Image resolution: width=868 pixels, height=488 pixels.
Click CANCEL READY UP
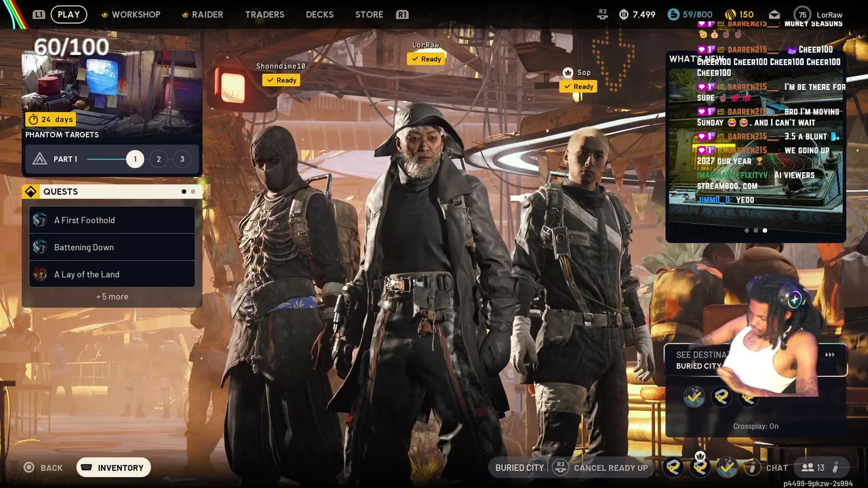(x=611, y=468)
